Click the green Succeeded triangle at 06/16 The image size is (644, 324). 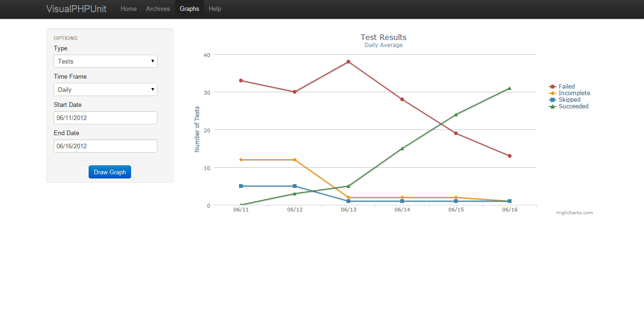tap(509, 88)
